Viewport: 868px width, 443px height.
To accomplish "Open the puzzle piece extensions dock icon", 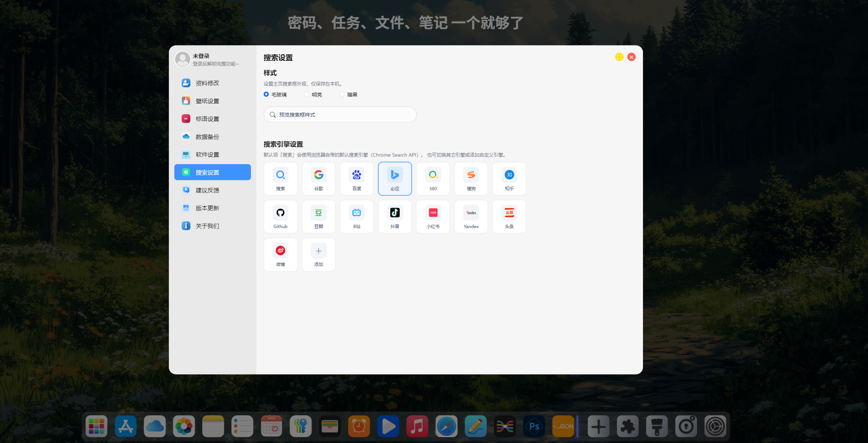I will (x=628, y=426).
